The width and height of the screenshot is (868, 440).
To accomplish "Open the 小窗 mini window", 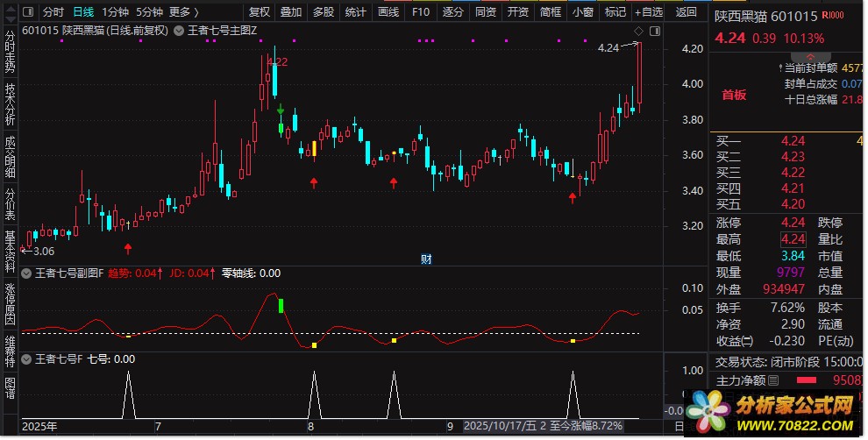I will (x=583, y=11).
